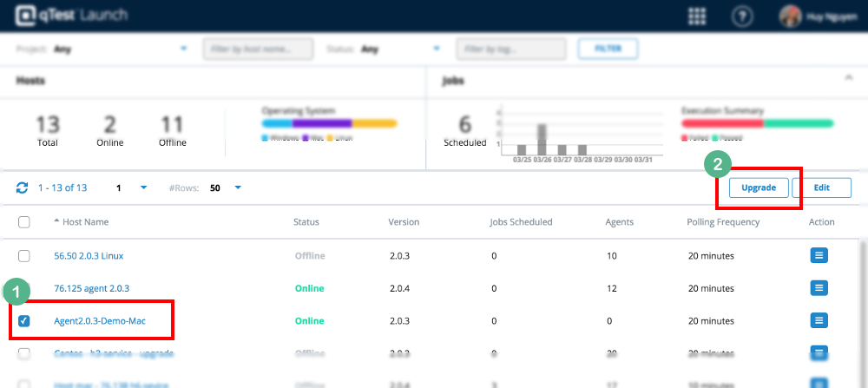Image resolution: width=868 pixels, height=388 pixels.
Task: Open the 76.125 agent 2.0.3 host link
Action: pyautogui.click(x=92, y=288)
